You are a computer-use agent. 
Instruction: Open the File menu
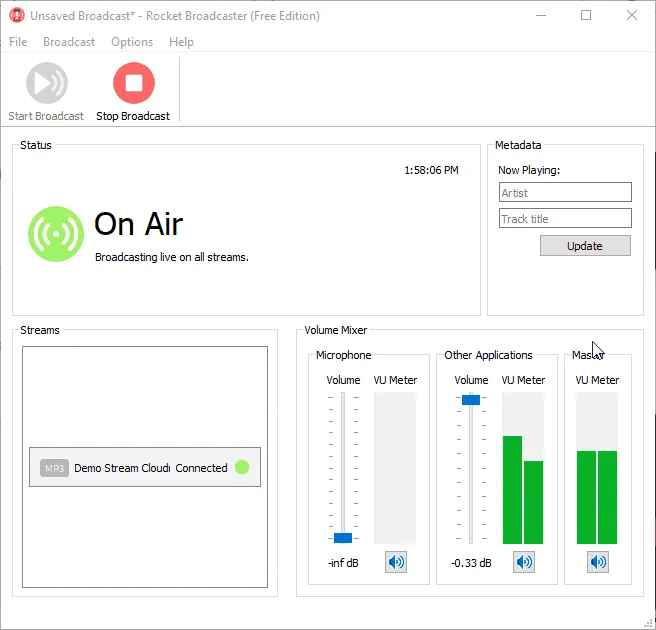coord(19,42)
